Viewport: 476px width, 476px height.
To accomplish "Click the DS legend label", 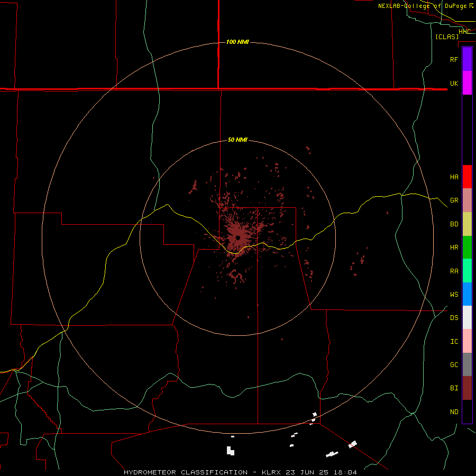I will [x=454, y=317].
